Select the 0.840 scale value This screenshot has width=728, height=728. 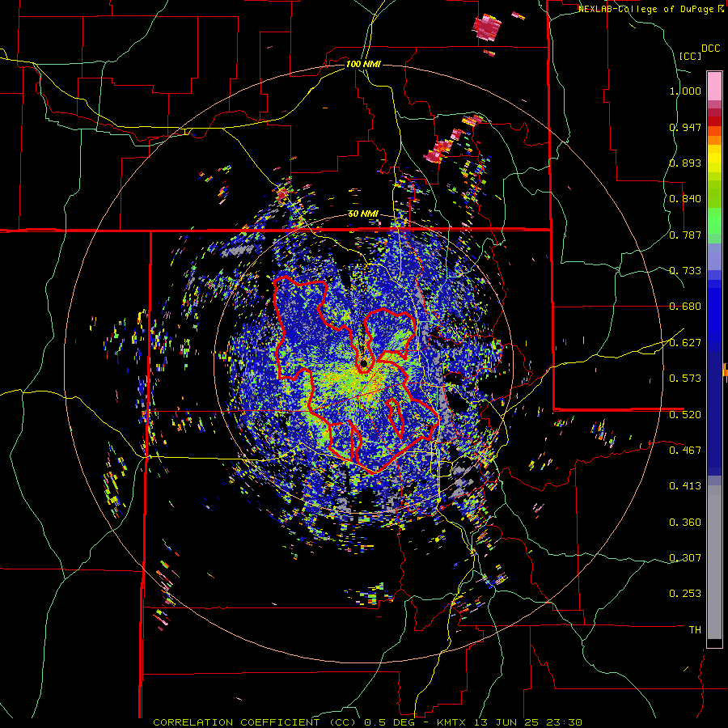tap(685, 199)
